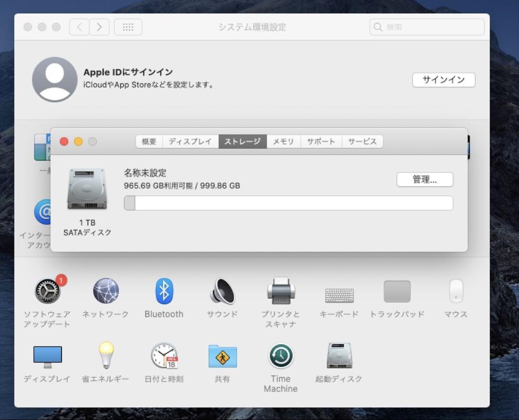This screenshot has width=519, height=420.
Task: Open Printers & Scanners (プリンタとスキャナ)
Action: coord(281,291)
